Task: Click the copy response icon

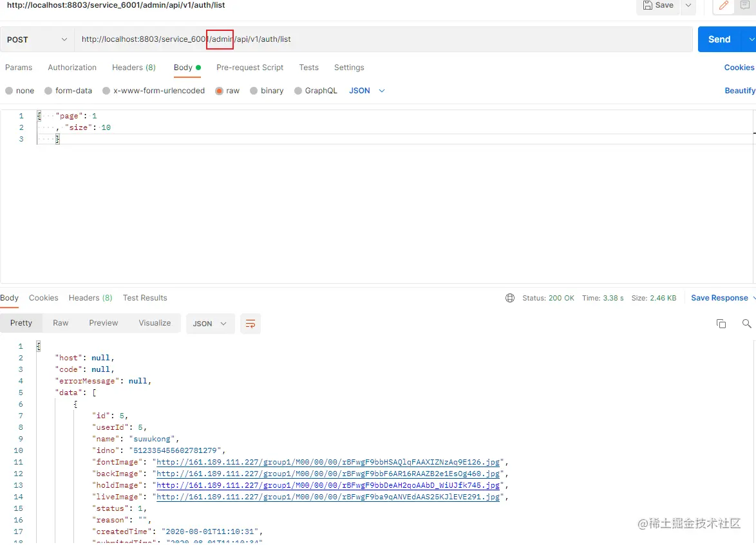Action: tap(721, 324)
